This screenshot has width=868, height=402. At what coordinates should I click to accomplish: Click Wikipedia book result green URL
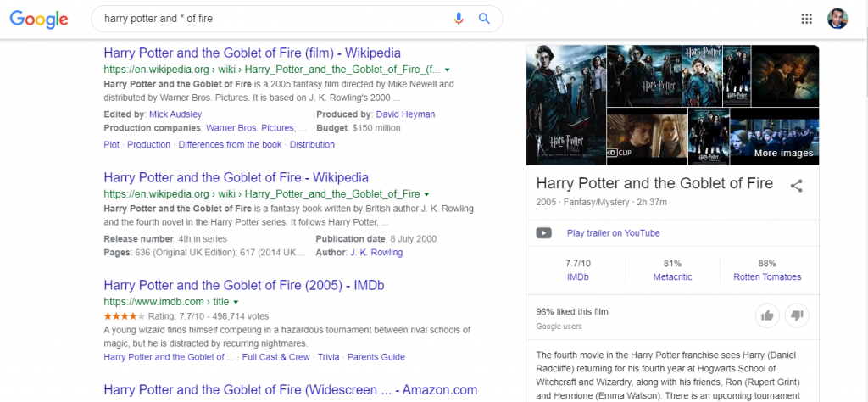(x=262, y=194)
